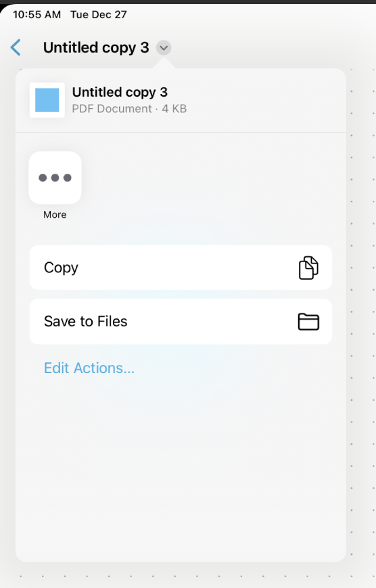Tap the Untitled copy 3 navigation title
The height and width of the screenshot is (588, 376).
[96, 47]
